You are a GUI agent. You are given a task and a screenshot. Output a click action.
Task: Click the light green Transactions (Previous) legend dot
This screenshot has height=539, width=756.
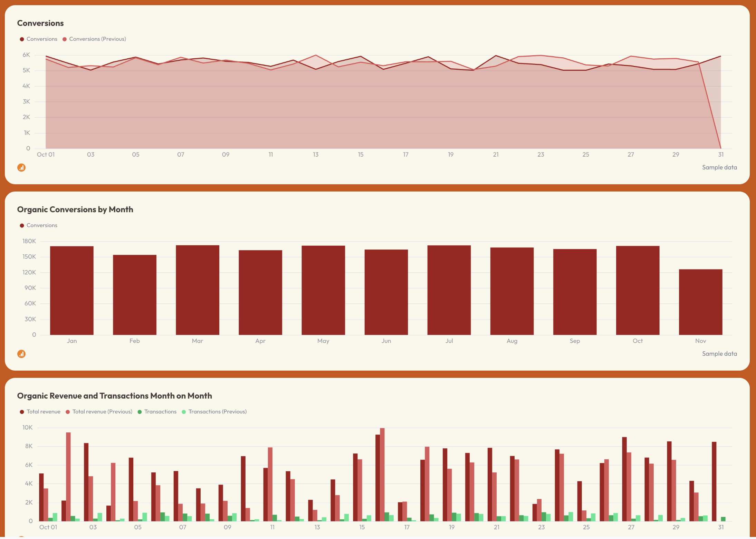184,411
